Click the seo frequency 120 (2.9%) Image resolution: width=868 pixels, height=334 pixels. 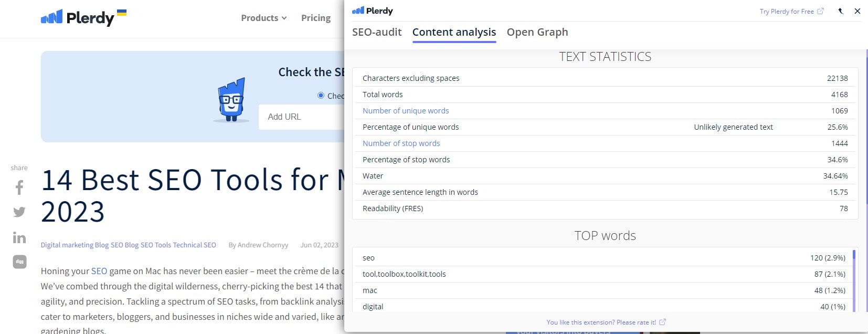coord(828,258)
